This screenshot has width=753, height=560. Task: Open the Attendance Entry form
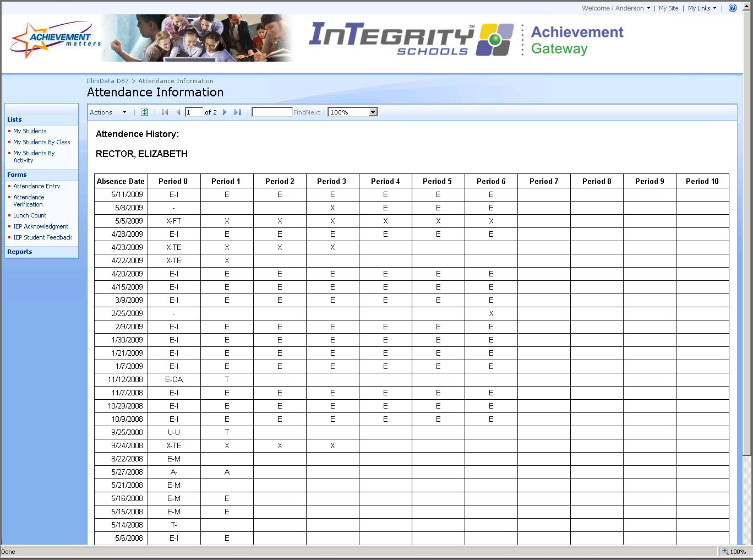tap(37, 186)
